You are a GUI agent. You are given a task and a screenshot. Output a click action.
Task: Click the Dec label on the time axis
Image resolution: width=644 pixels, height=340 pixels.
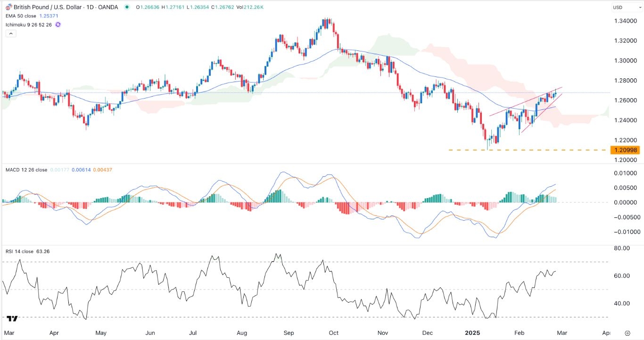coord(428,333)
